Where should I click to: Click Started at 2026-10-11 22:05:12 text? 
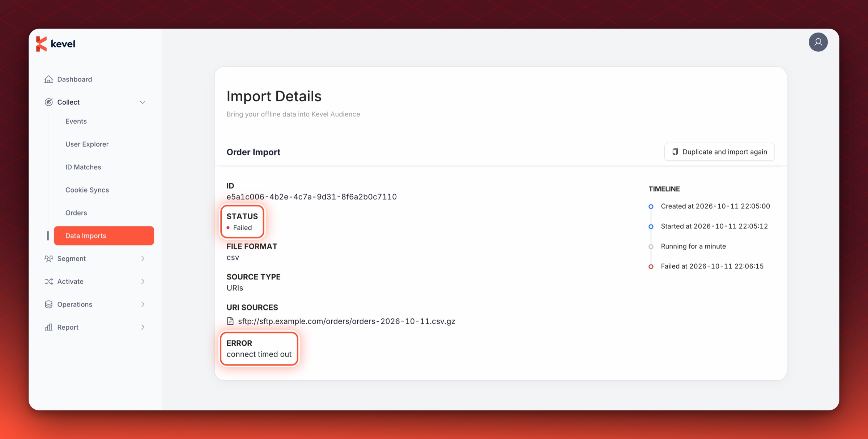714,226
